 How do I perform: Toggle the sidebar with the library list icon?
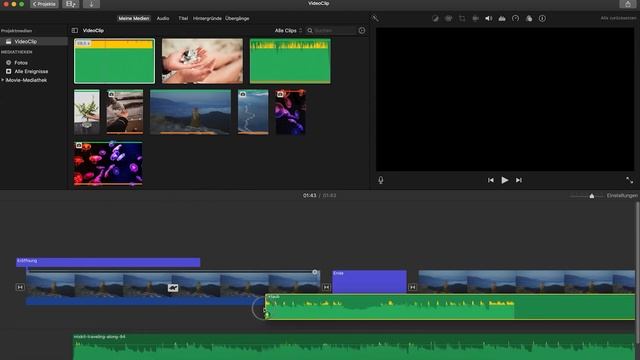tap(75, 31)
